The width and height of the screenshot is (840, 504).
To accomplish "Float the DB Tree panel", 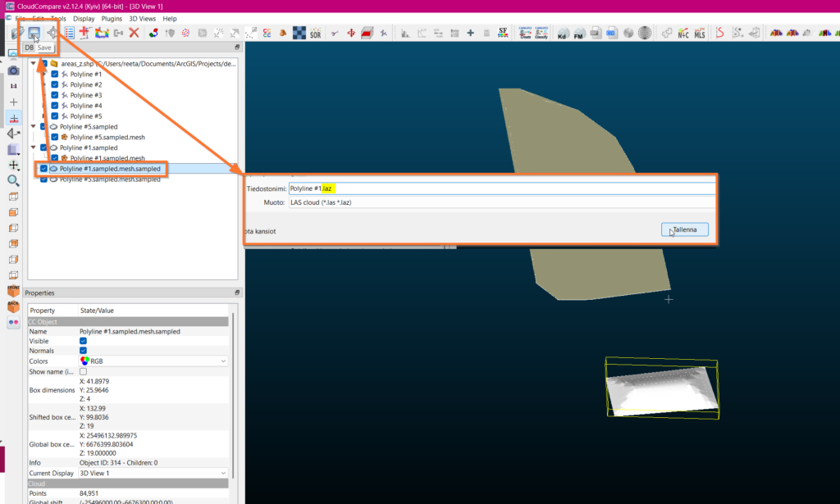I will click(237, 47).
